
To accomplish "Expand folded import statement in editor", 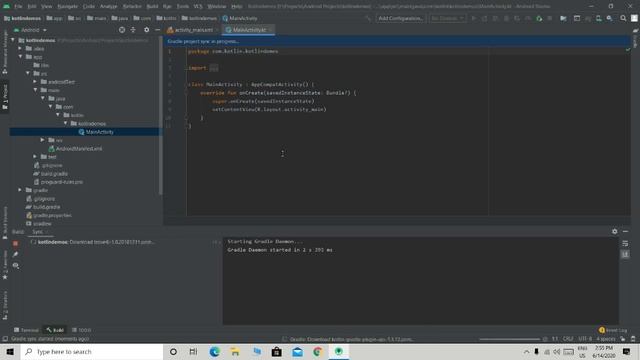I will [214, 68].
